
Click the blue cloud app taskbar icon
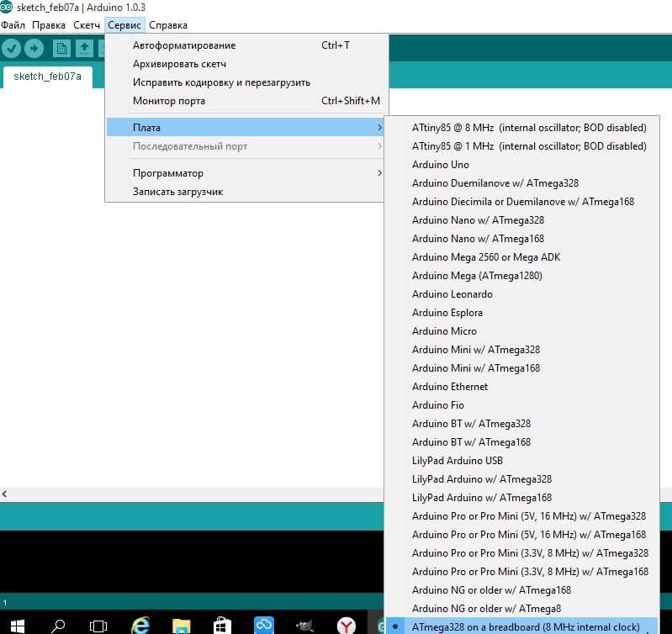[x=263, y=625]
